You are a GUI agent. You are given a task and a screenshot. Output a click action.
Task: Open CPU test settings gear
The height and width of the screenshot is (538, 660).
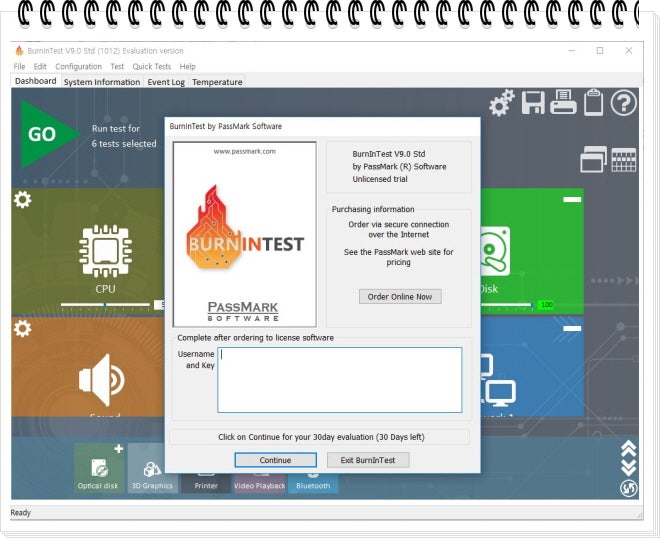22,200
